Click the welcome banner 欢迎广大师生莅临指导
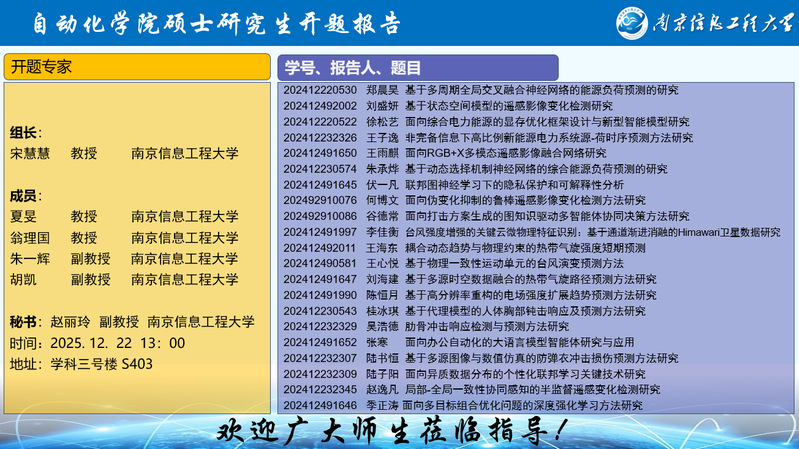This screenshot has height=449, width=799. pos(397,431)
